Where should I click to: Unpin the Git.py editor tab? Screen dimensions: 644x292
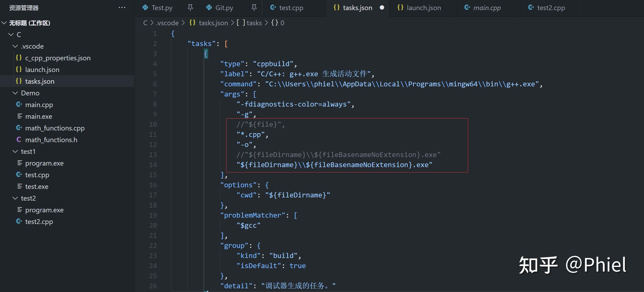(x=254, y=7)
